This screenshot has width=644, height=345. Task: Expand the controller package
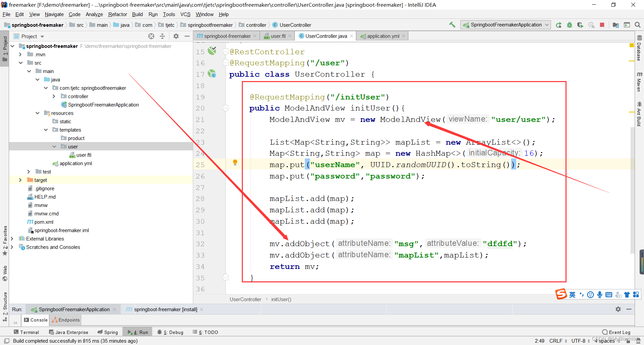point(54,96)
